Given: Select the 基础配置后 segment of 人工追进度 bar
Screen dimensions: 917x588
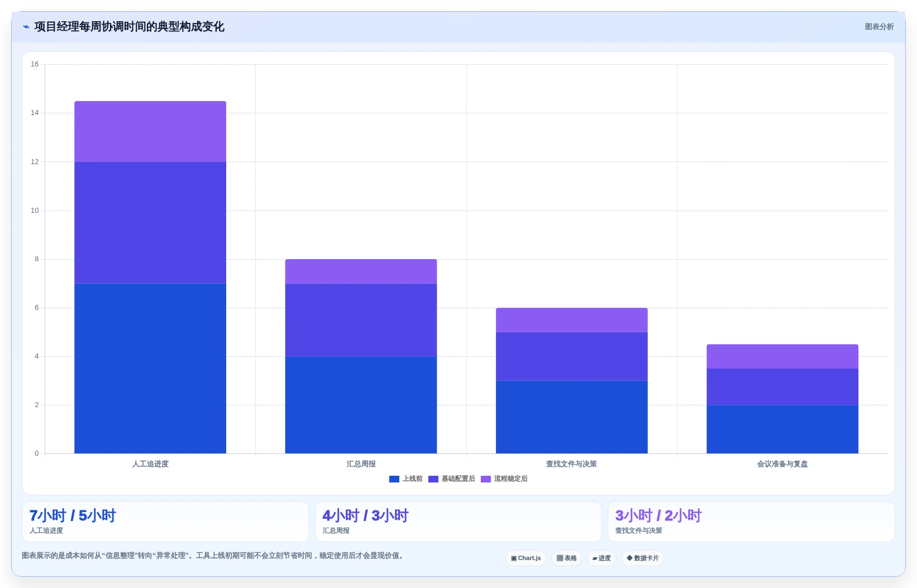Looking at the screenshot, I should (150, 223).
